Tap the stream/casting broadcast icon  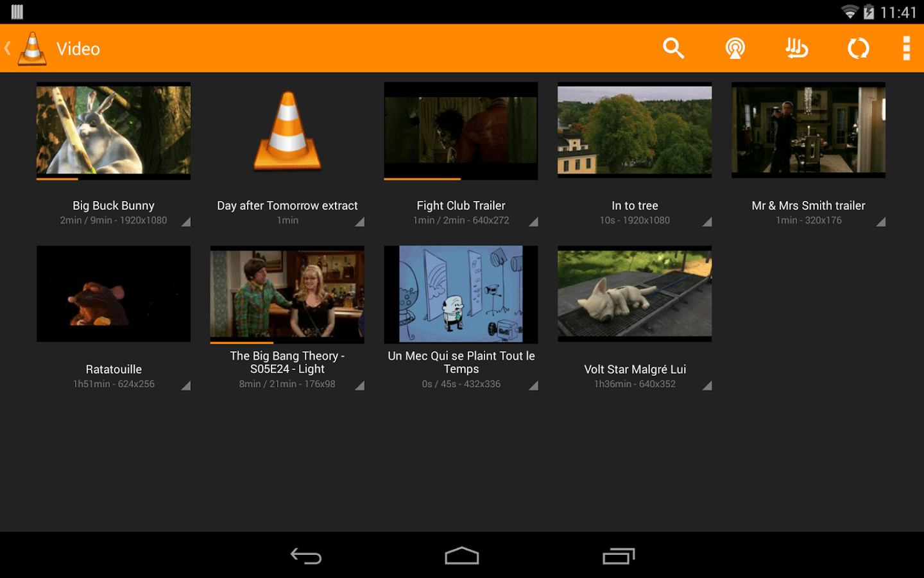tap(735, 48)
